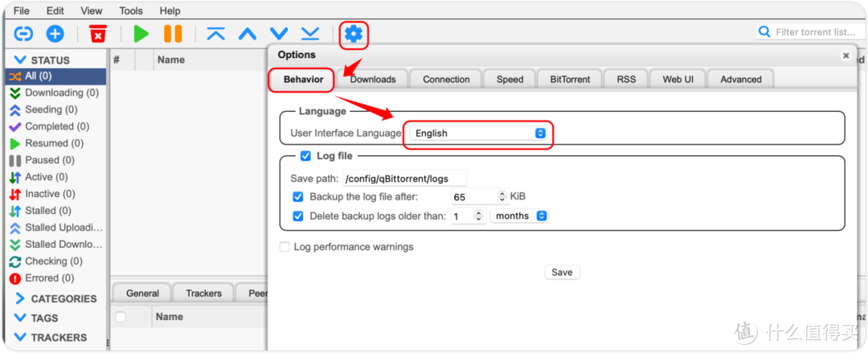Open the Edit menu

tap(55, 10)
